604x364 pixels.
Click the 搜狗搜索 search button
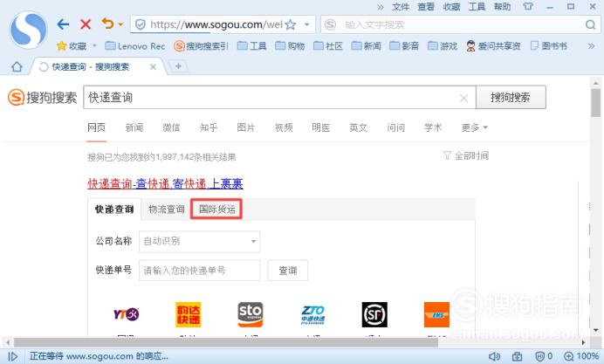(x=511, y=98)
